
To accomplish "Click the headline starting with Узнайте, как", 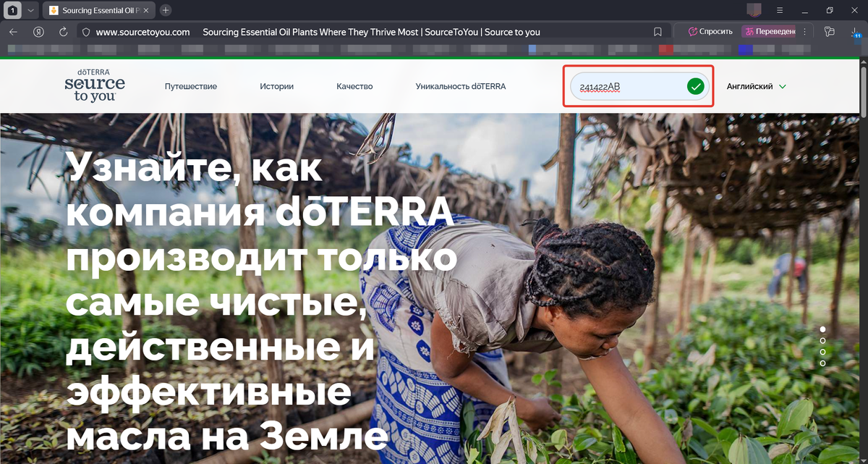I will click(x=261, y=303).
